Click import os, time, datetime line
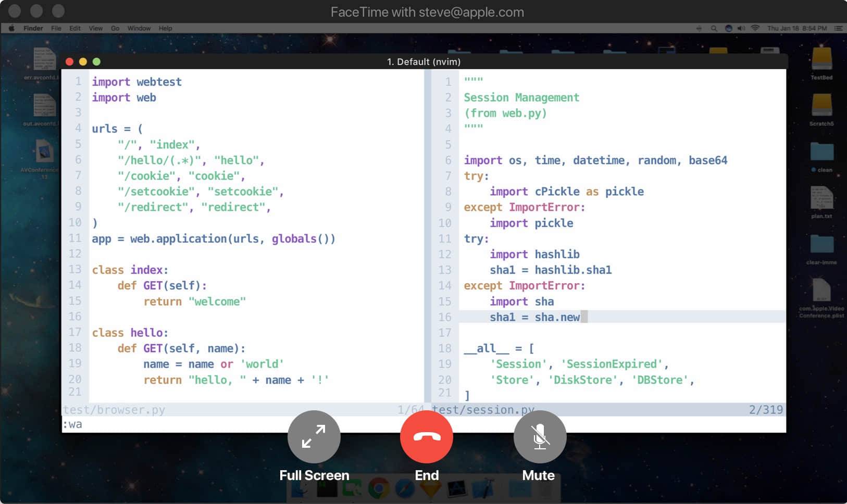The height and width of the screenshot is (504, 847). click(595, 160)
